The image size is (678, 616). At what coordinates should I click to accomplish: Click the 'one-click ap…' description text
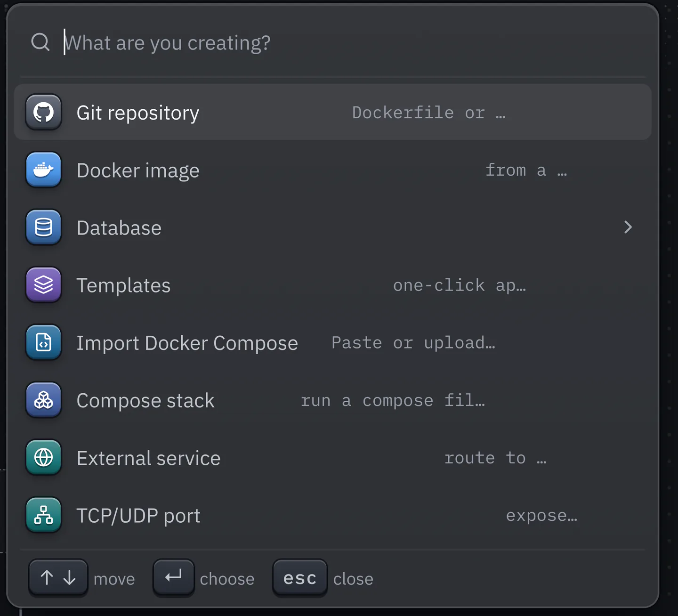[x=460, y=285]
